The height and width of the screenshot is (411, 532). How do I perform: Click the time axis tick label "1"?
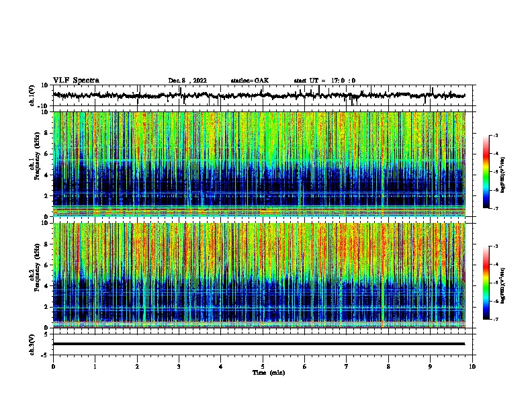(x=95, y=367)
